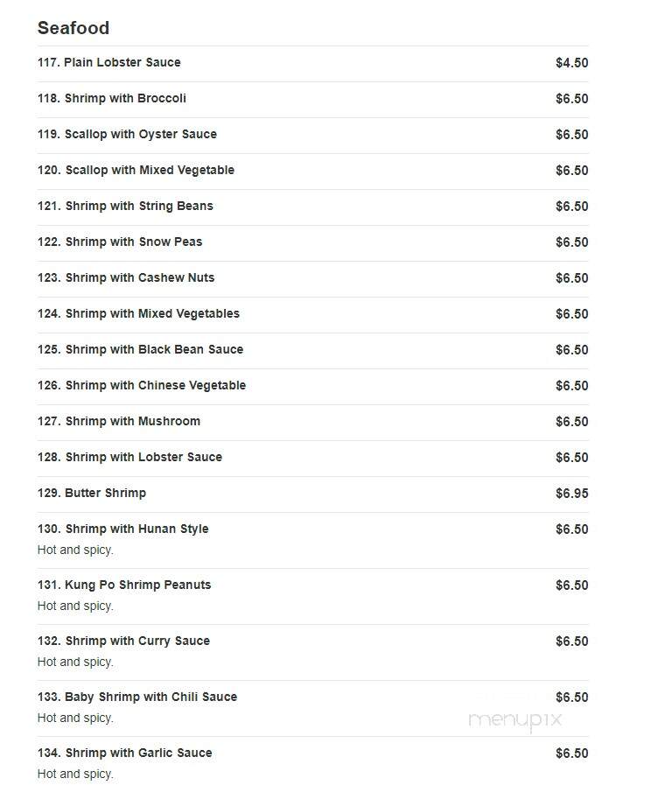Viewport: 672px width, 792px height.
Task: Select 117. Plain Lobster Sauce item
Action: [x=109, y=62]
